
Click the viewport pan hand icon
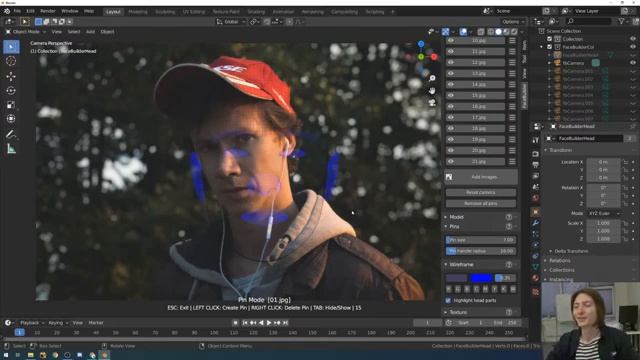[x=432, y=91]
